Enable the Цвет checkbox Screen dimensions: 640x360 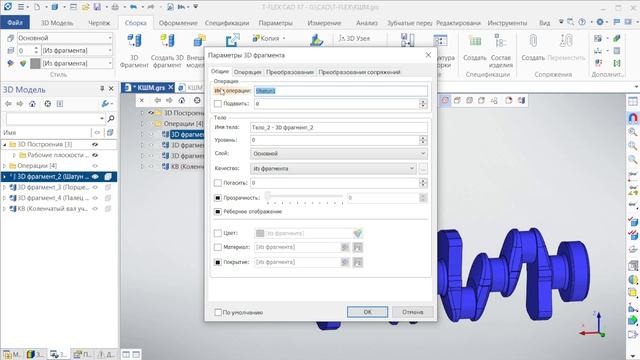tap(218, 233)
